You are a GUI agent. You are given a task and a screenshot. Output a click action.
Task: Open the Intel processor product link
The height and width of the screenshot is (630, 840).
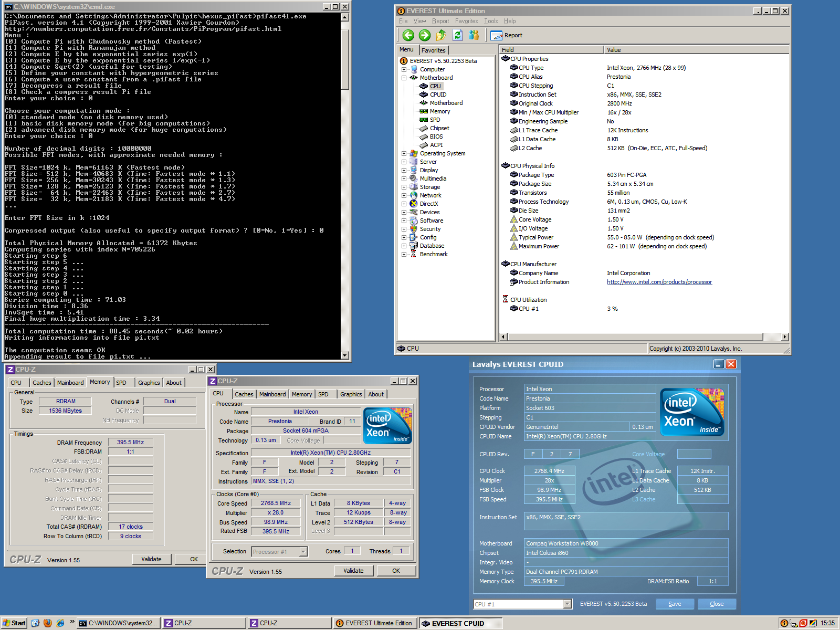tap(659, 282)
